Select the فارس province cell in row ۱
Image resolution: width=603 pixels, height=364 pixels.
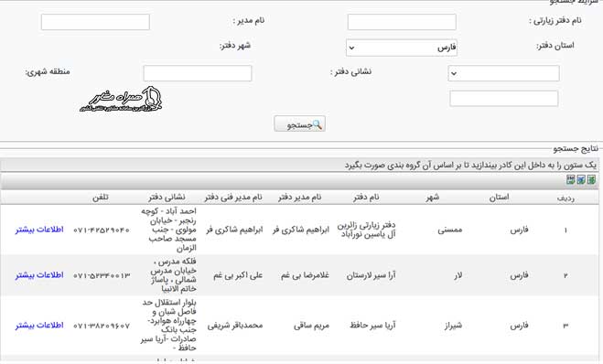pos(519,230)
